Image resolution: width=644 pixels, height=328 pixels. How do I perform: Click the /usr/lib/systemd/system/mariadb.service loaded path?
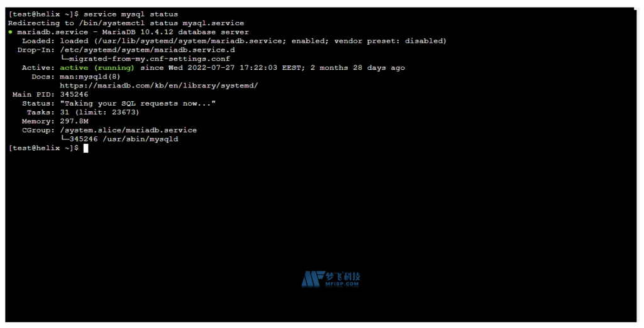pos(189,41)
